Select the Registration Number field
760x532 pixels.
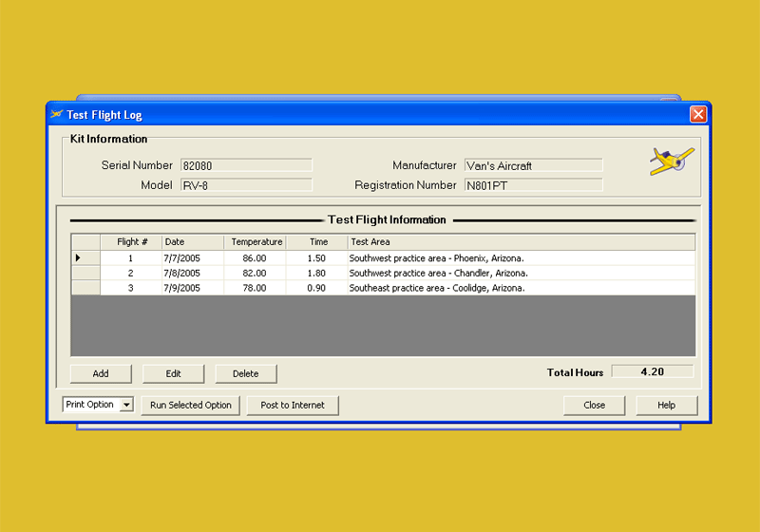[533, 185]
